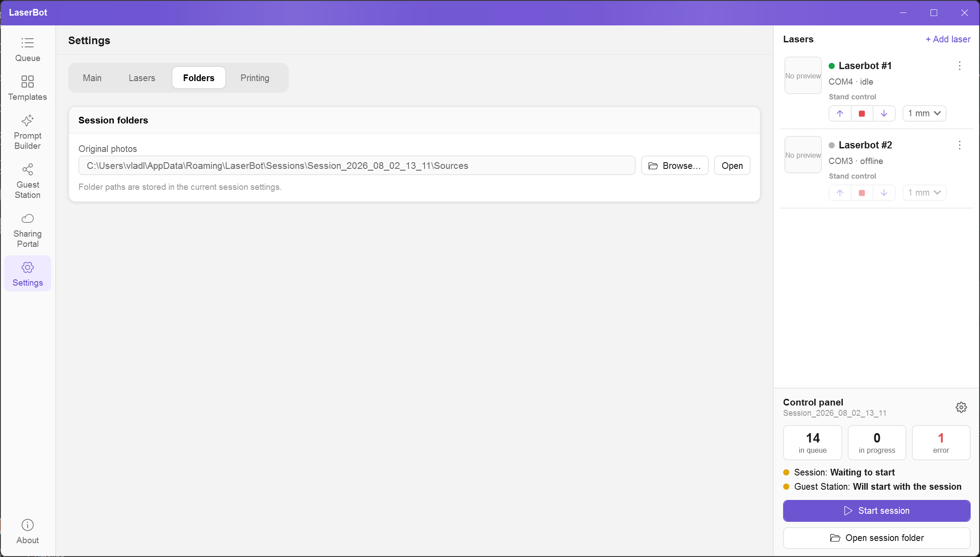The height and width of the screenshot is (557, 980).
Task: Click the "Laserbot #1" name
Action: coord(865,66)
